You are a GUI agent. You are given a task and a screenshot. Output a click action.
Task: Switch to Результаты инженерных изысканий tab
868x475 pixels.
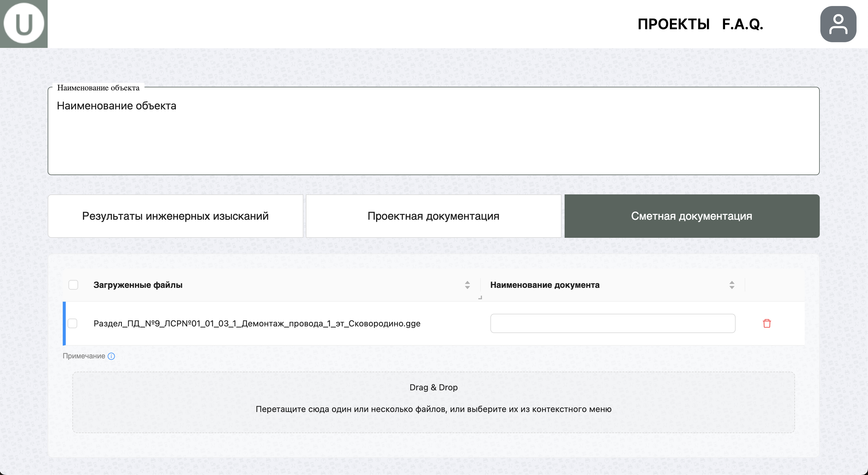(175, 216)
